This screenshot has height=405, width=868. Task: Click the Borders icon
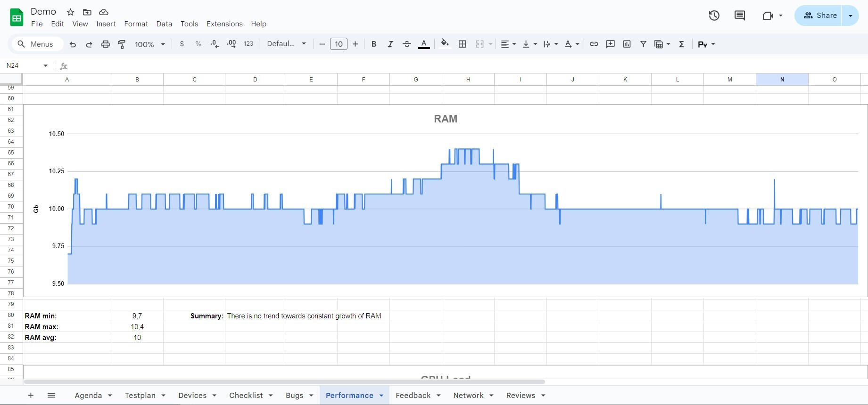point(463,44)
